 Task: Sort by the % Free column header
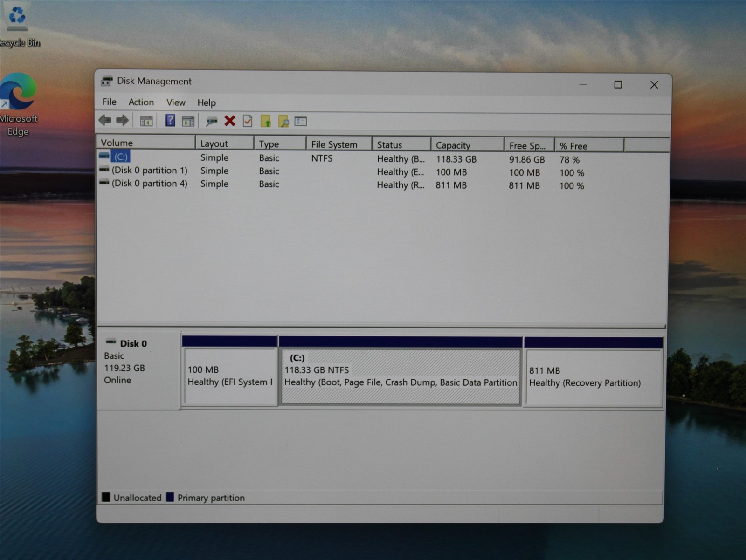click(589, 146)
